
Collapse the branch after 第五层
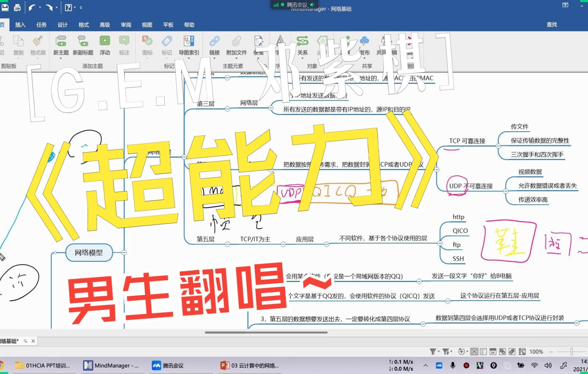click(227, 244)
